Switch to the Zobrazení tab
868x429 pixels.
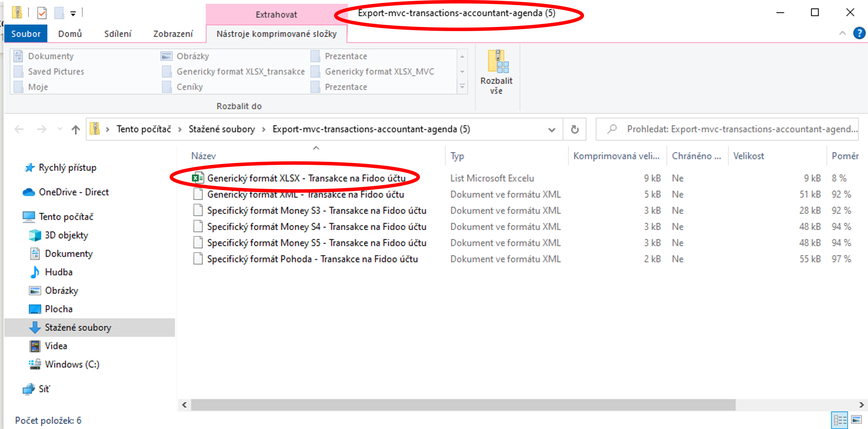[x=173, y=34]
